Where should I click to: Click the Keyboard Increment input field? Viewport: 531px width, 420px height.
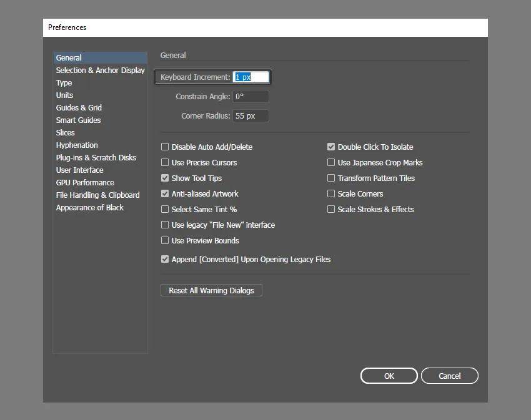point(251,77)
